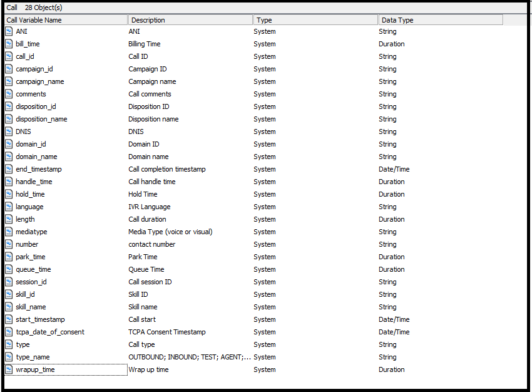Click the tcpa_date_of_consent variable icon
The image size is (532, 392).
(x=9, y=333)
